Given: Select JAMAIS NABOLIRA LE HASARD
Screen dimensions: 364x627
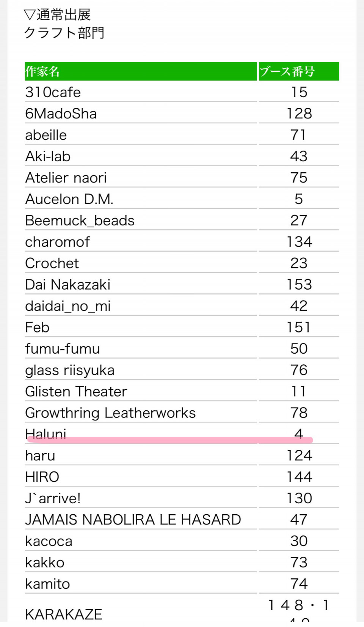Looking at the screenshot, I should coord(133,520).
